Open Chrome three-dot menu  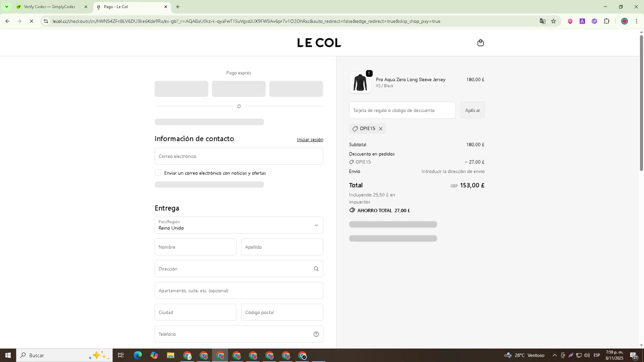[636, 21]
